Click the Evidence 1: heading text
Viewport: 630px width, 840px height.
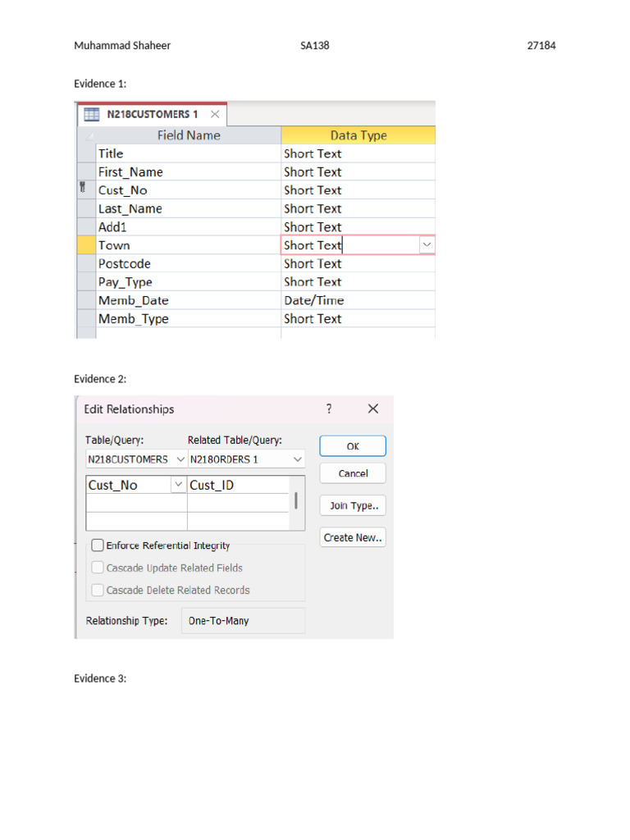[100, 84]
